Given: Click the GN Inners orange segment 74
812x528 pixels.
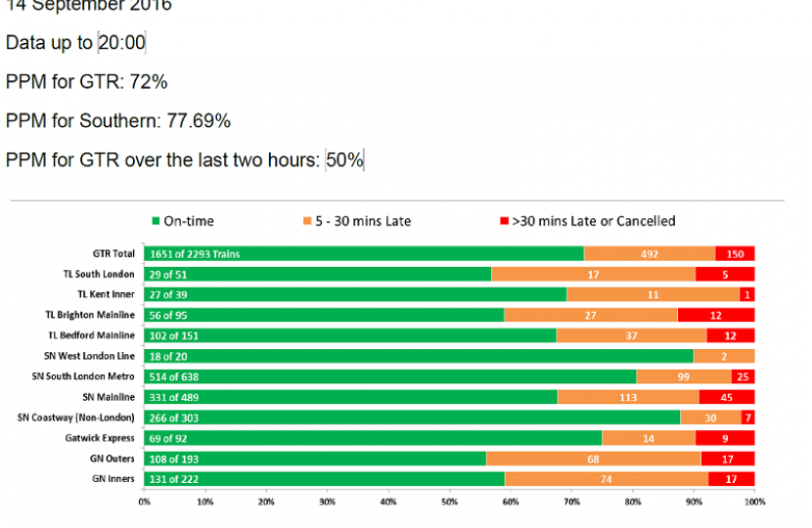Looking at the screenshot, I should pos(606,479).
